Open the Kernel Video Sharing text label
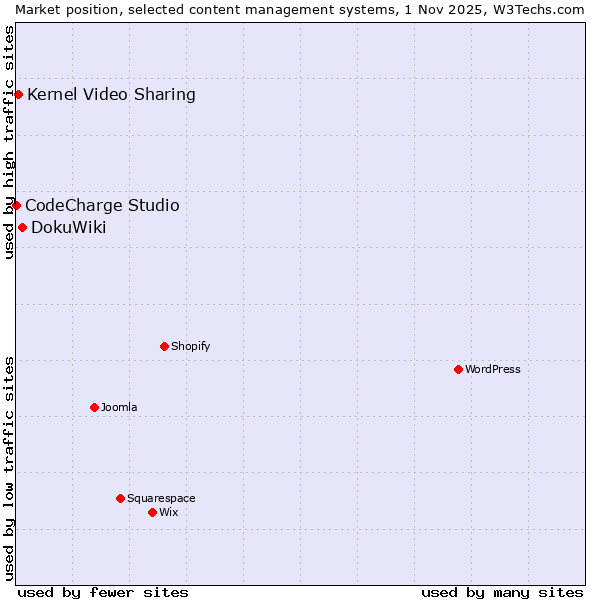Viewport: 600px width, 600px height. pyautogui.click(x=111, y=95)
